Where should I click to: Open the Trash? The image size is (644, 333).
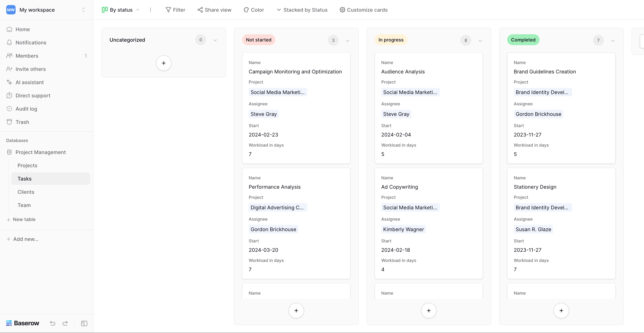point(22,122)
